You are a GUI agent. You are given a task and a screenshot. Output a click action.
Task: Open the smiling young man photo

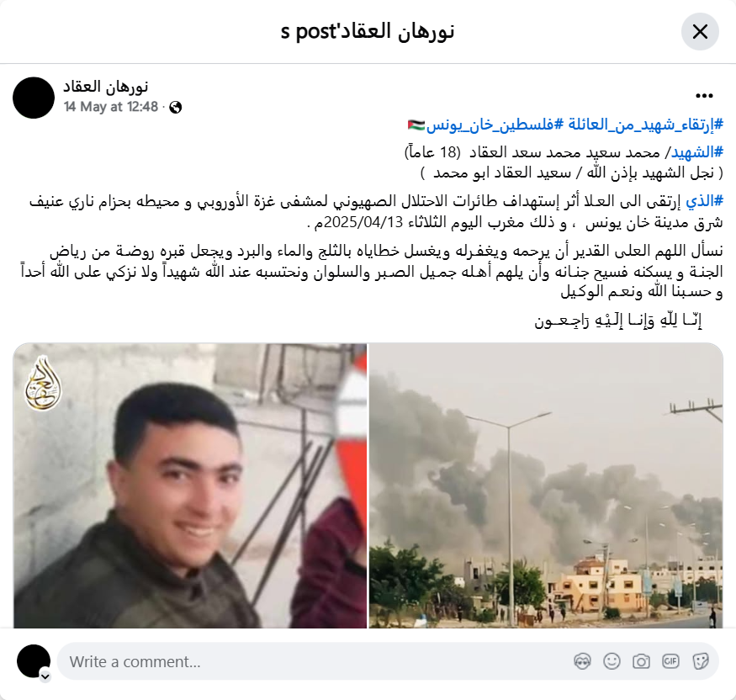coord(190,485)
